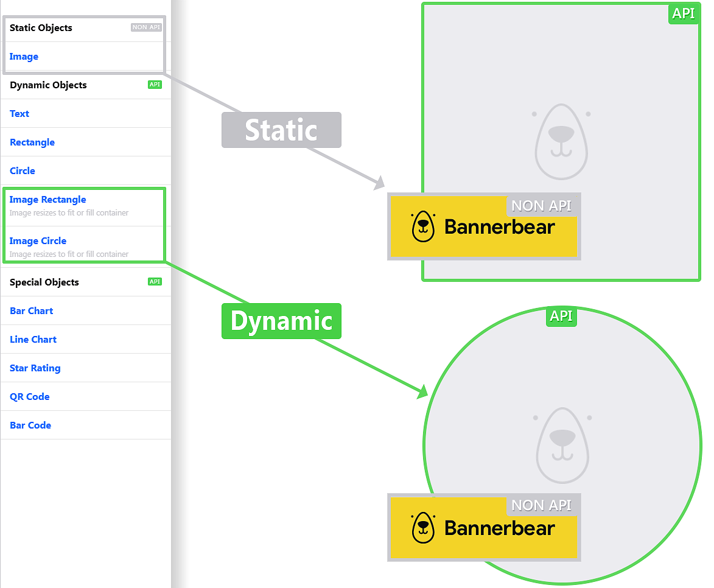Insert a Bar Chart object

click(x=32, y=311)
